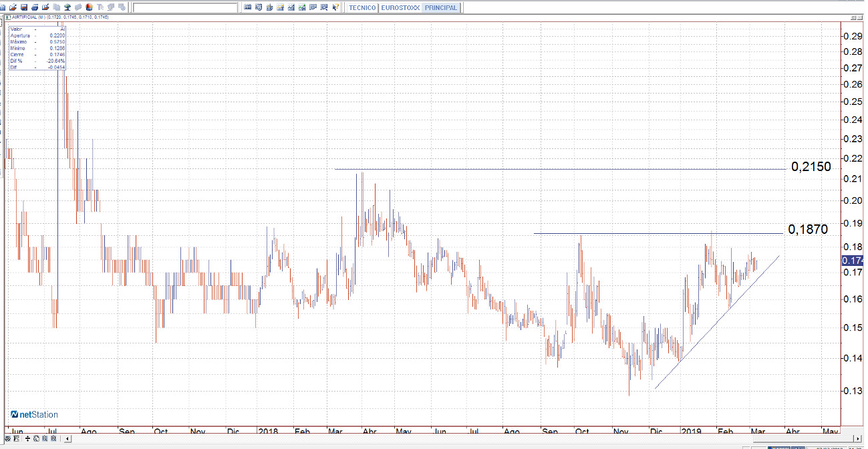Click the netStation logo

pyautogui.click(x=34, y=414)
